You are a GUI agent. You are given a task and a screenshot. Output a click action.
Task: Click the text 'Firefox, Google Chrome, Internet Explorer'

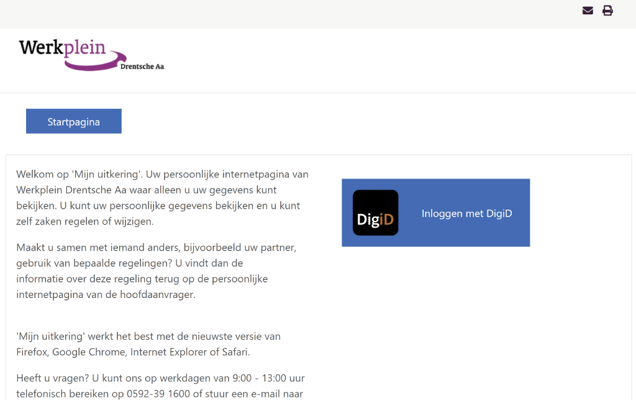pos(120,352)
